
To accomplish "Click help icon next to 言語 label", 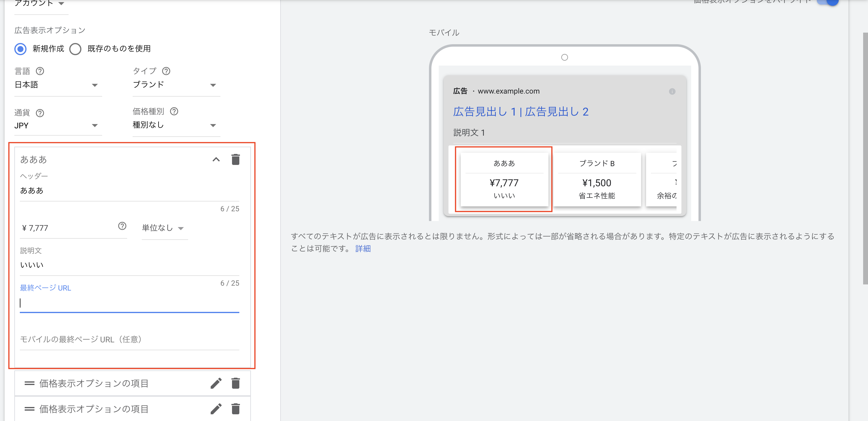I will 40,71.
